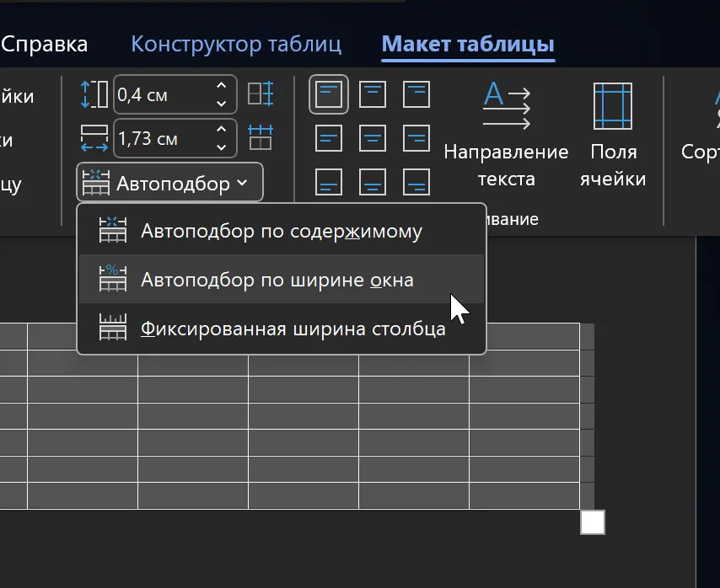Click Направление текста button
720x588 pixels.
point(506,134)
